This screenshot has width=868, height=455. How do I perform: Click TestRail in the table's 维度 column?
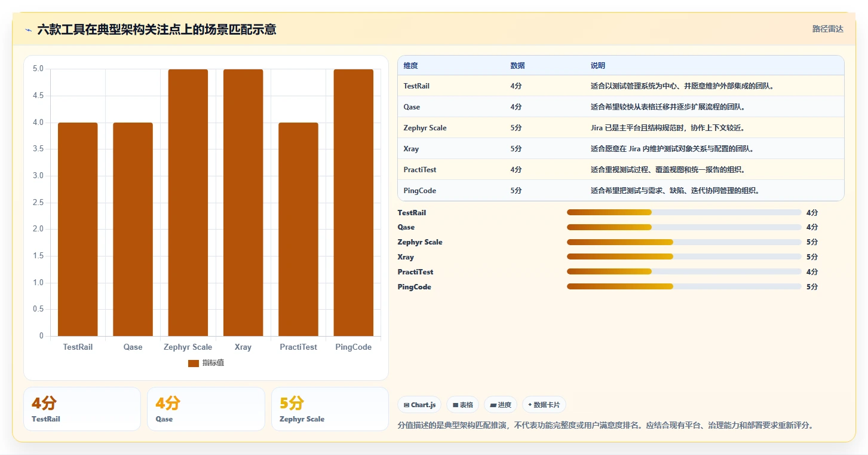click(416, 86)
